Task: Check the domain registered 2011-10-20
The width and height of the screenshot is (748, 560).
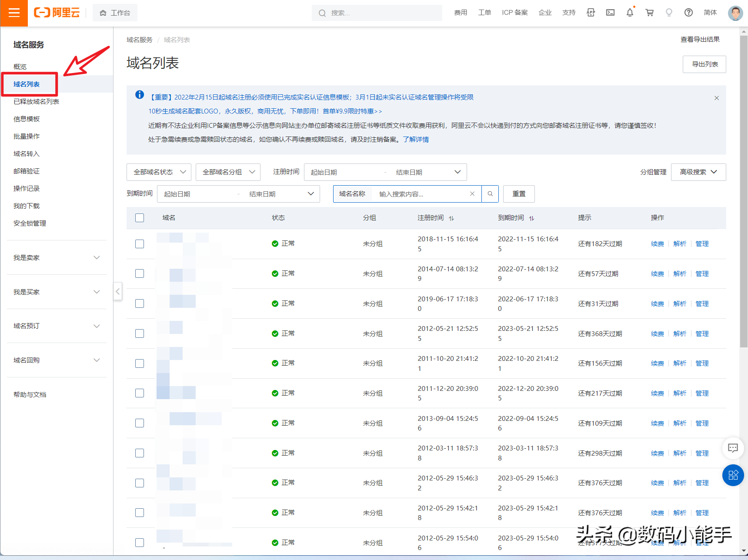Action: (x=140, y=363)
